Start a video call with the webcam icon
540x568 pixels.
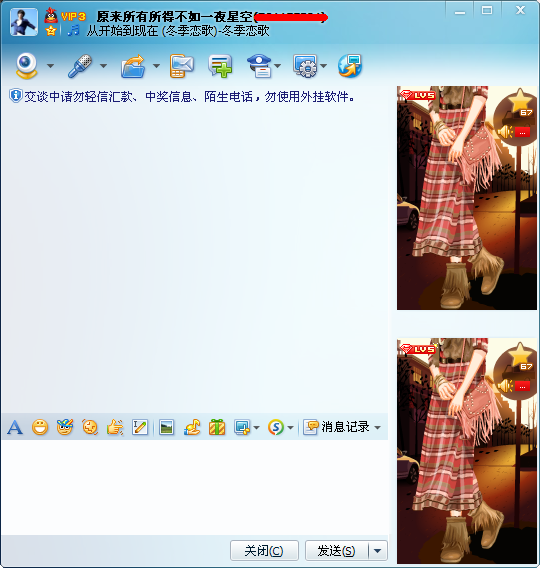click(x=26, y=66)
